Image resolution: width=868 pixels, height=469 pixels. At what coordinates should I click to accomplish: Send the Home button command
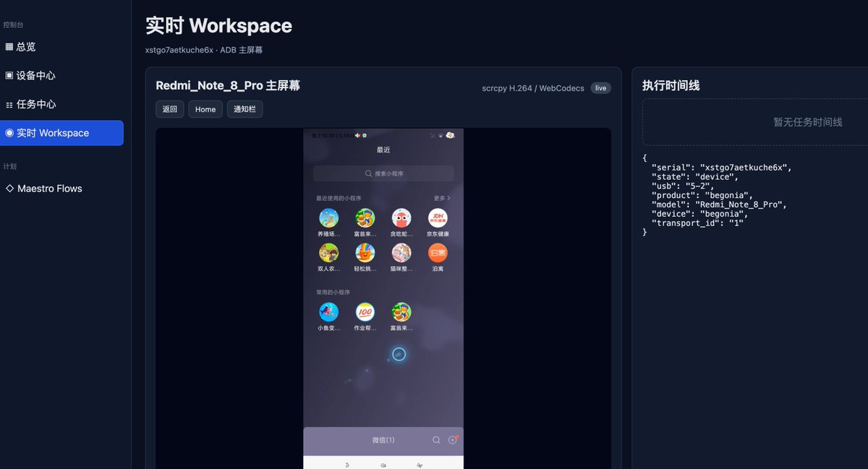[205, 109]
